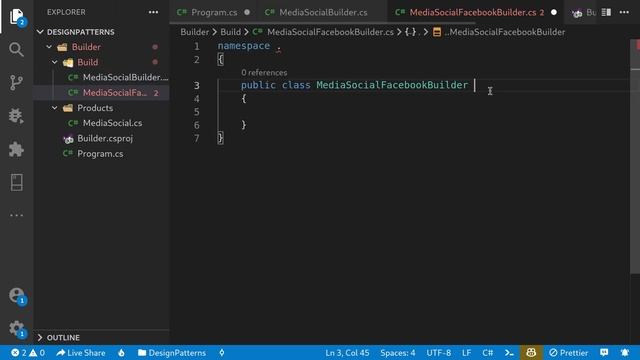Open the Accounts menu icon
Image resolution: width=640 pixels, height=360 pixels.
tap(17, 296)
